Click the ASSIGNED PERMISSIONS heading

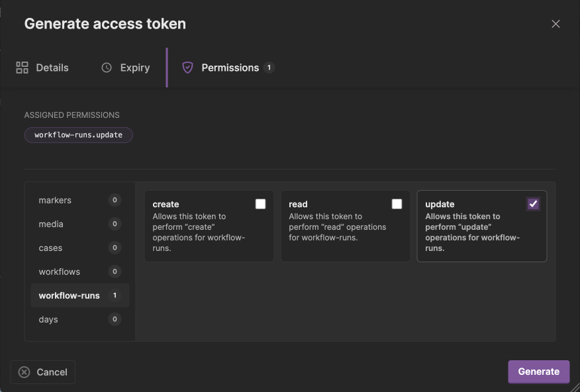pos(72,115)
